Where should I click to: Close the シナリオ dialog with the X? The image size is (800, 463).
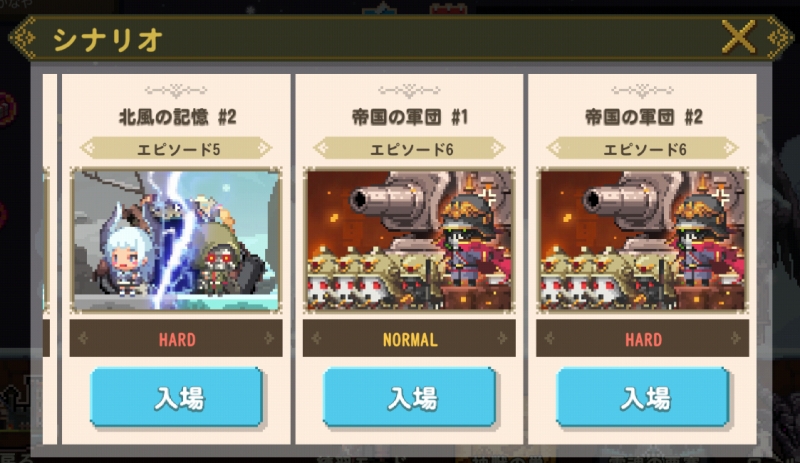[x=738, y=37]
